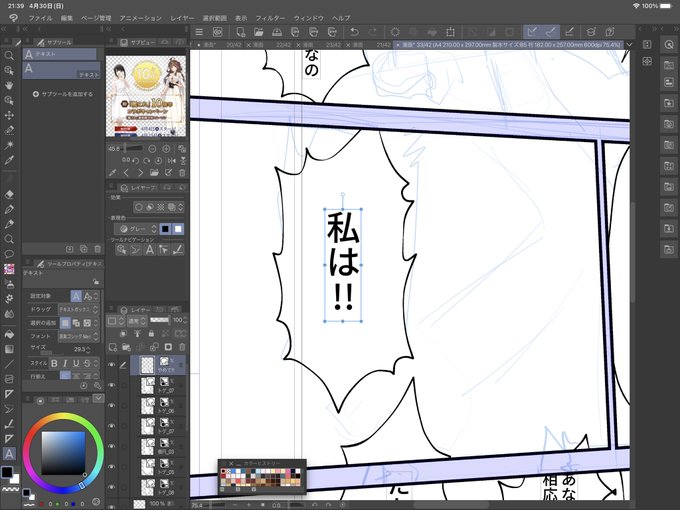The height and width of the screenshot is (510, 680).
Task: Click the Clip Studio logo icon
Action: (13, 18)
